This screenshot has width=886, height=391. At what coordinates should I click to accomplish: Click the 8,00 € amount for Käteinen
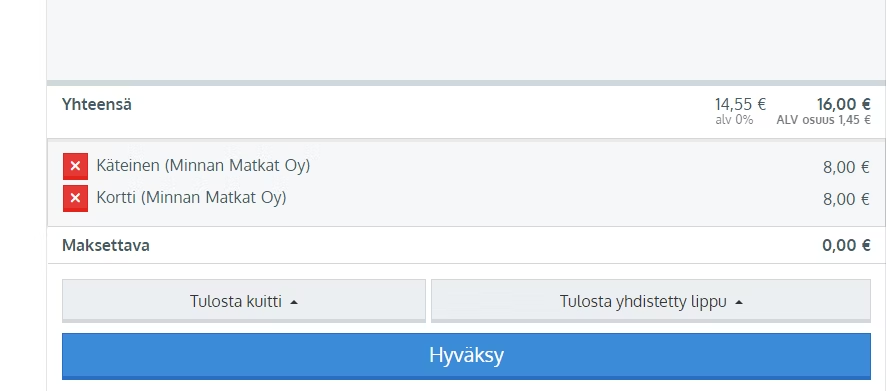(846, 167)
